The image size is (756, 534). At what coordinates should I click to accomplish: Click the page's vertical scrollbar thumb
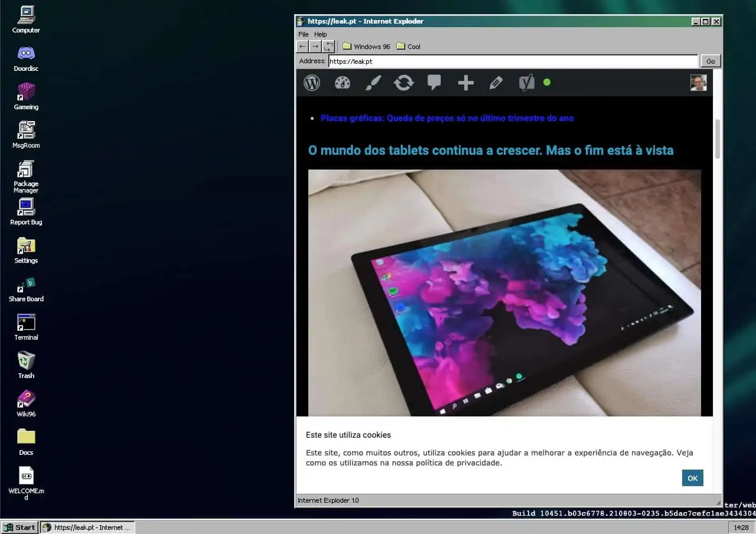[718, 139]
